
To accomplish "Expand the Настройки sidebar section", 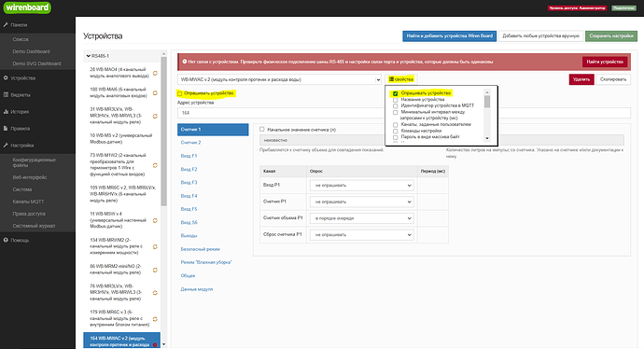I will (22, 145).
